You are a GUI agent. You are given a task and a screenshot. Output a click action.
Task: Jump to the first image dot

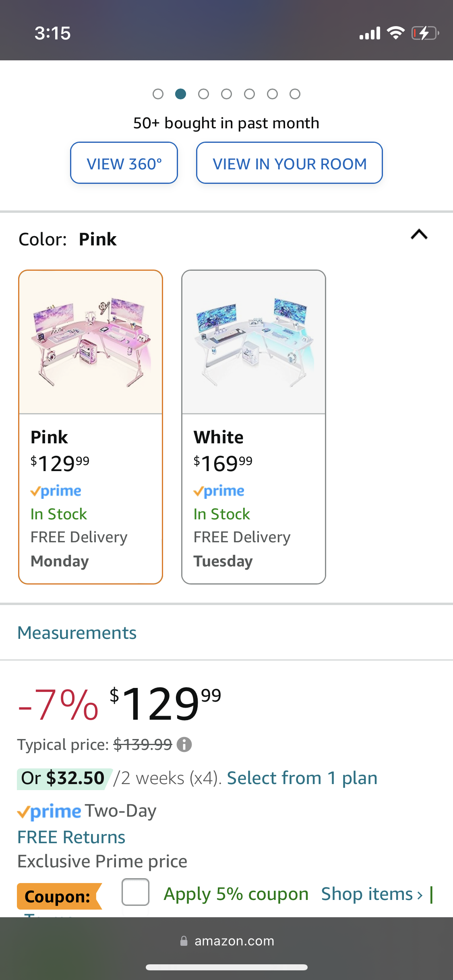(x=158, y=94)
